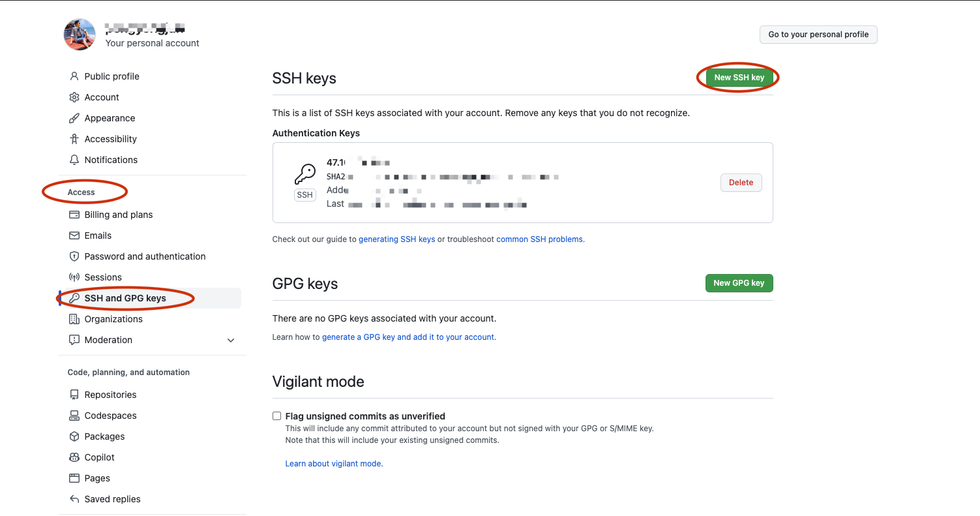980x516 pixels.
Task: Click the New GPG key button
Action: coord(739,283)
